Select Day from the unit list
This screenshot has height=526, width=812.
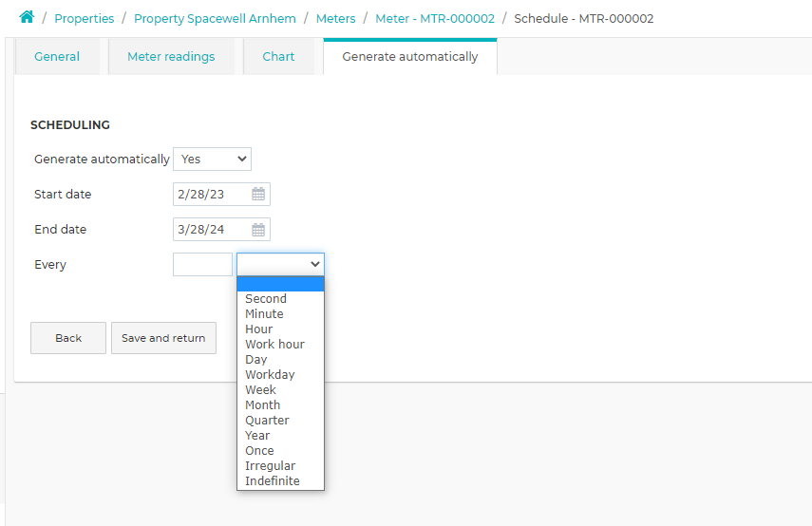click(281, 359)
